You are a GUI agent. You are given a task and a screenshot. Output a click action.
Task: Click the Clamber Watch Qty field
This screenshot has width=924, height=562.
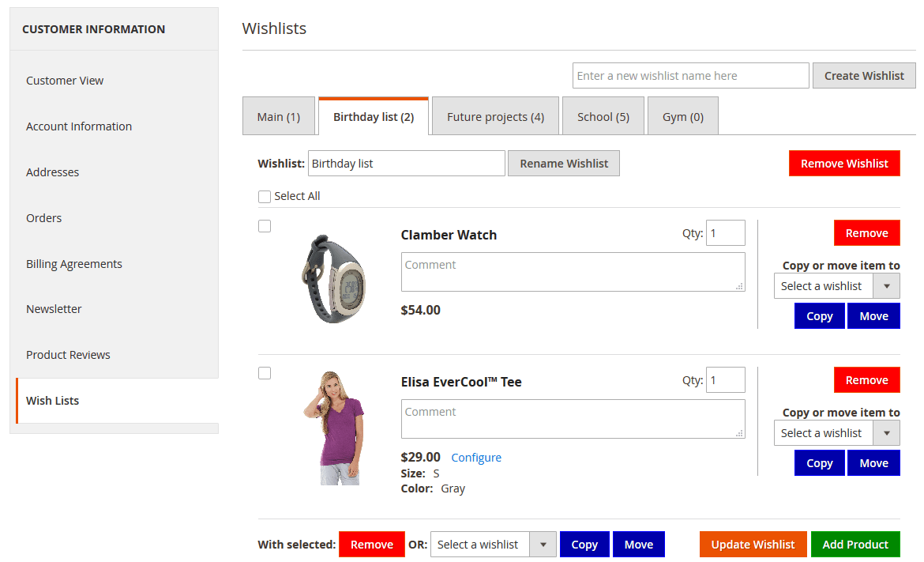click(x=726, y=233)
